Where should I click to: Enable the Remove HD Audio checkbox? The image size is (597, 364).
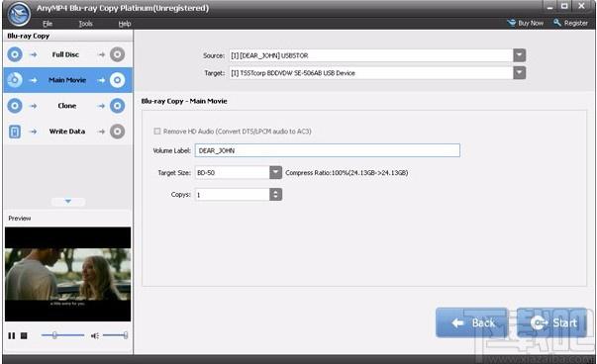156,132
